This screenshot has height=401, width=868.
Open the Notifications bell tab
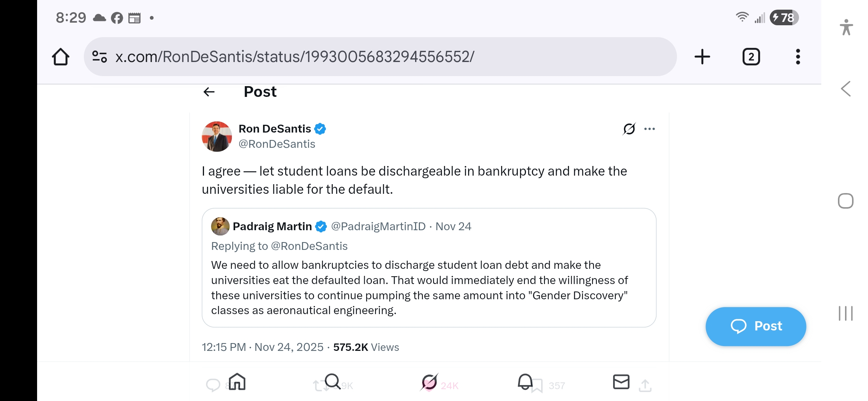pyautogui.click(x=525, y=382)
